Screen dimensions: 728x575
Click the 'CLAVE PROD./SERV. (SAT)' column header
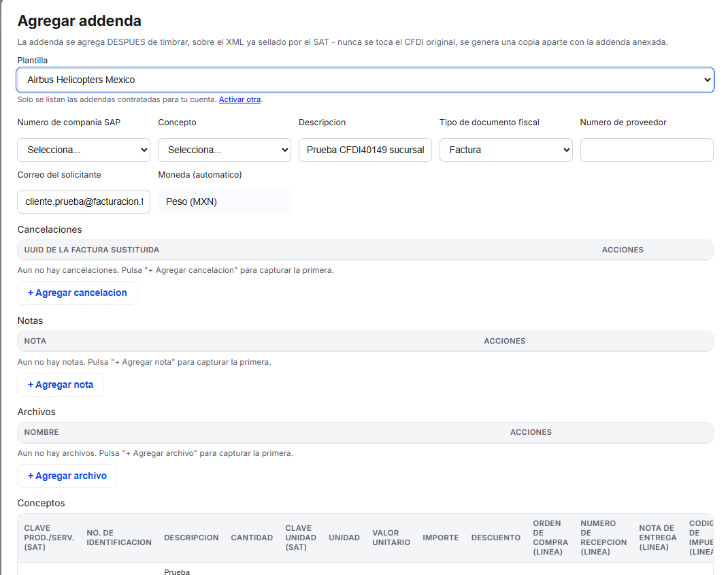tap(49, 538)
